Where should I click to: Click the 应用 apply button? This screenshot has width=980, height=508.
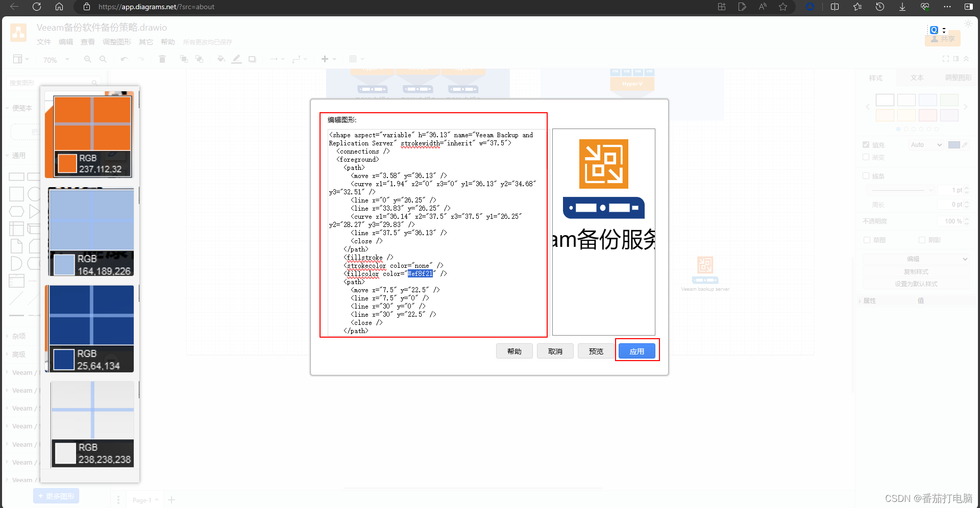click(637, 351)
